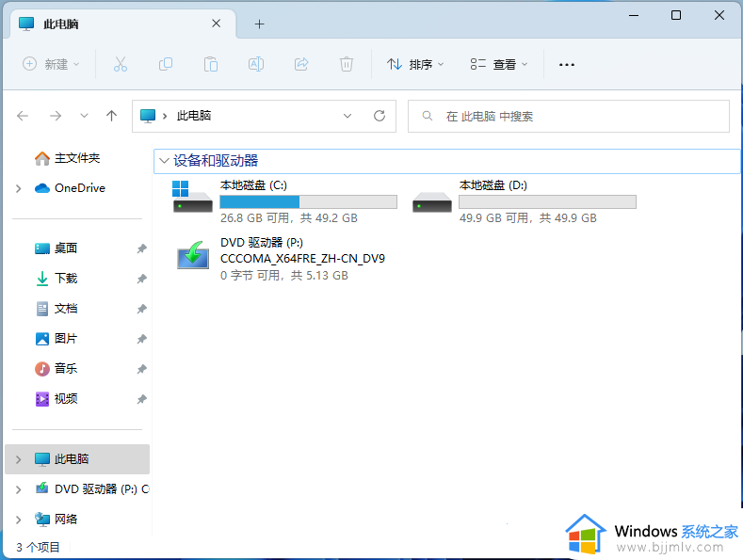Expand the DVD 驱动器 (P:) tree node
Screen dimensions: 743x560
tap(19, 489)
